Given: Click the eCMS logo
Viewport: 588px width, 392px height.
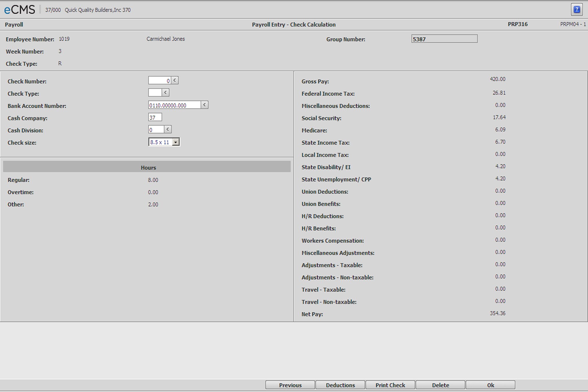Looking at the screenshot, I should pos(19,10).
